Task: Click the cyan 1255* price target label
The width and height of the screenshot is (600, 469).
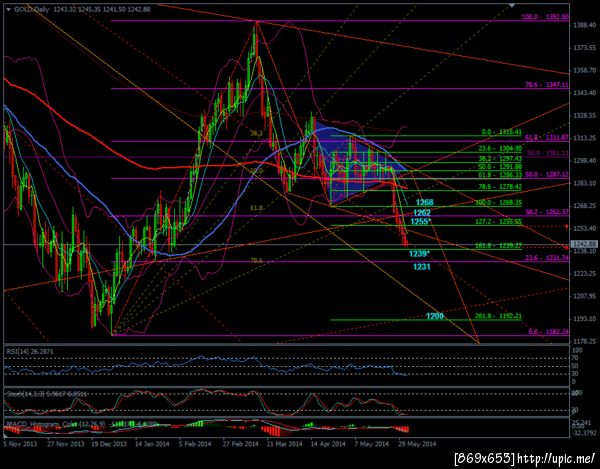Action: (421, 221)
